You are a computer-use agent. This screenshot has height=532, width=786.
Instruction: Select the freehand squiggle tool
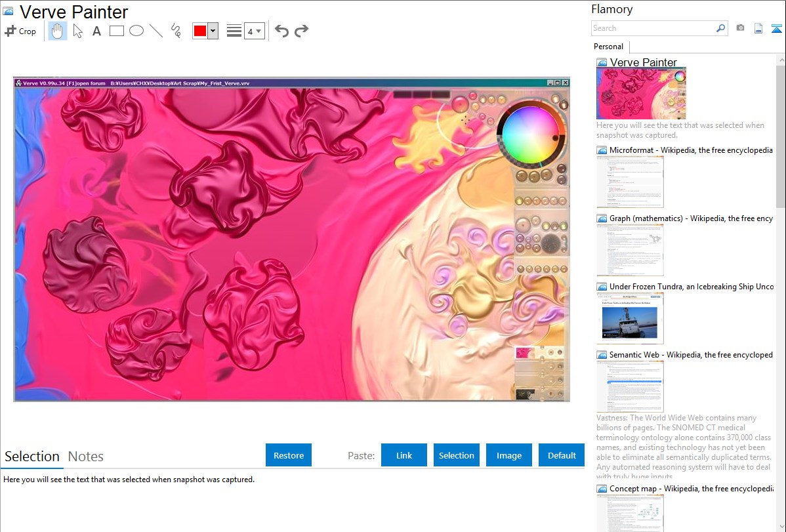click(x=176, y=31)
